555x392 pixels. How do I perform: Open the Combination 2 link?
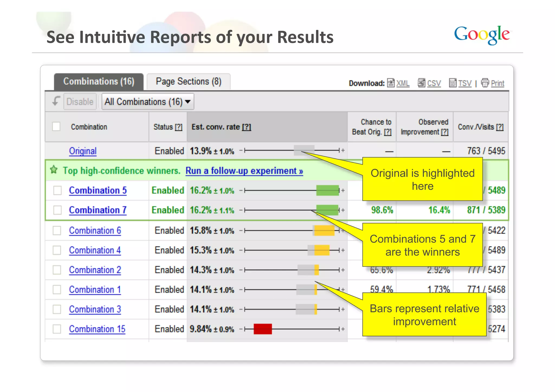95,270
